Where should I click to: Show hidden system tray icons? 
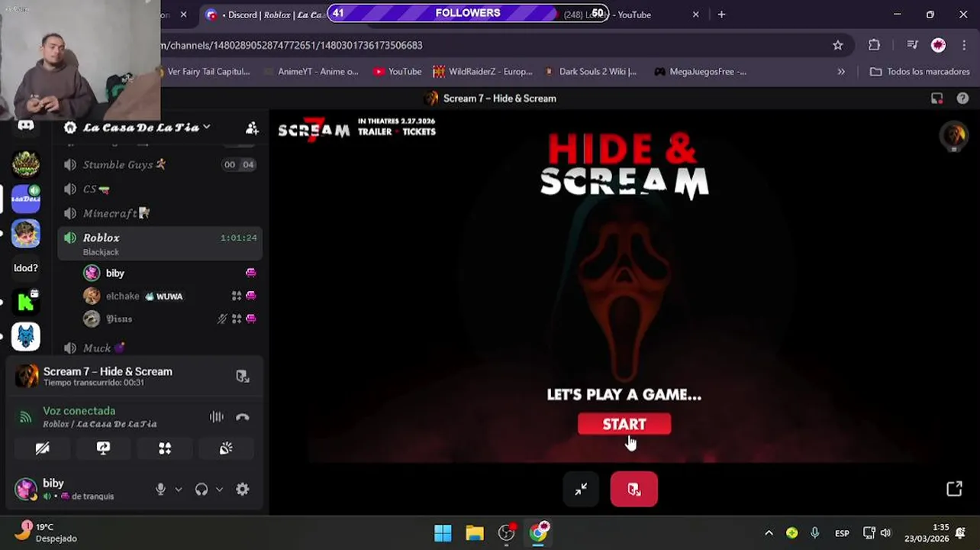tap(769, 532)
